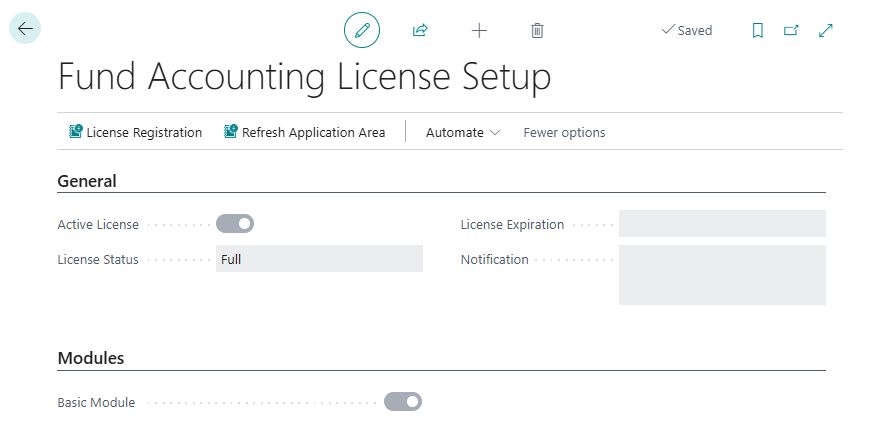
Task: Click the plus icon to create new
Action: coord(479,30)
